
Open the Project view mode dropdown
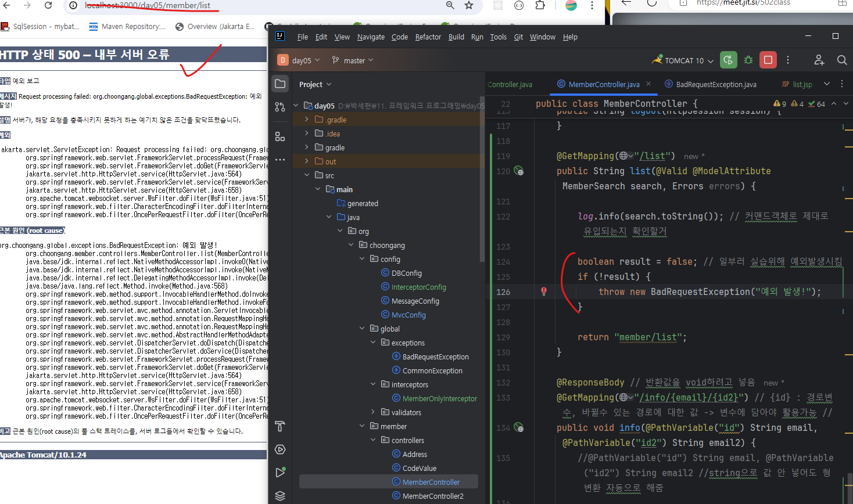[x=316, y=84]
